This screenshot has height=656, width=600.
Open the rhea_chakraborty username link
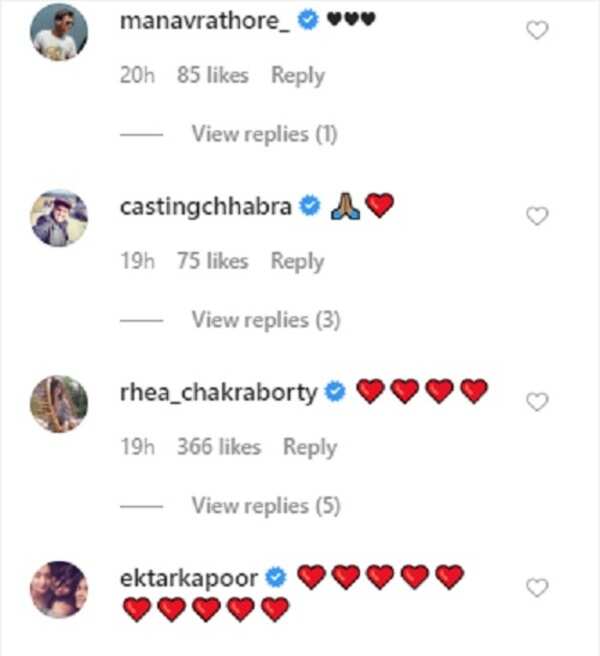(217, 393)
